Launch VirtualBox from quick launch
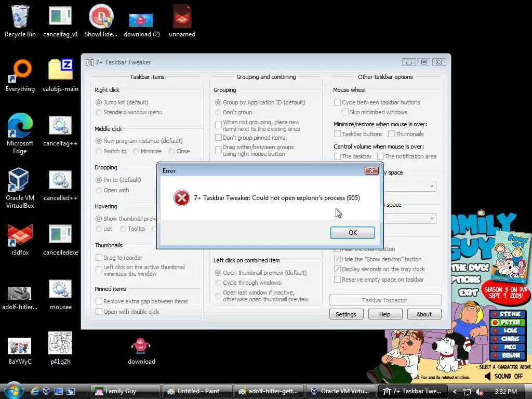This screenshot has width=532, height=399. pos(46,391)
